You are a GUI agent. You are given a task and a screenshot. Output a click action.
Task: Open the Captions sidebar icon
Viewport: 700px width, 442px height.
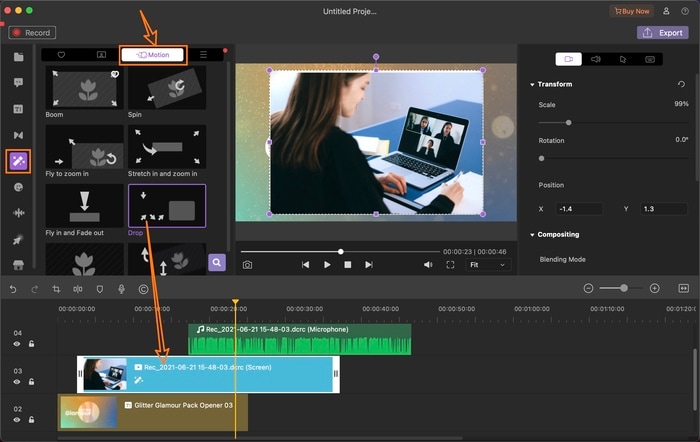[18, 83]
